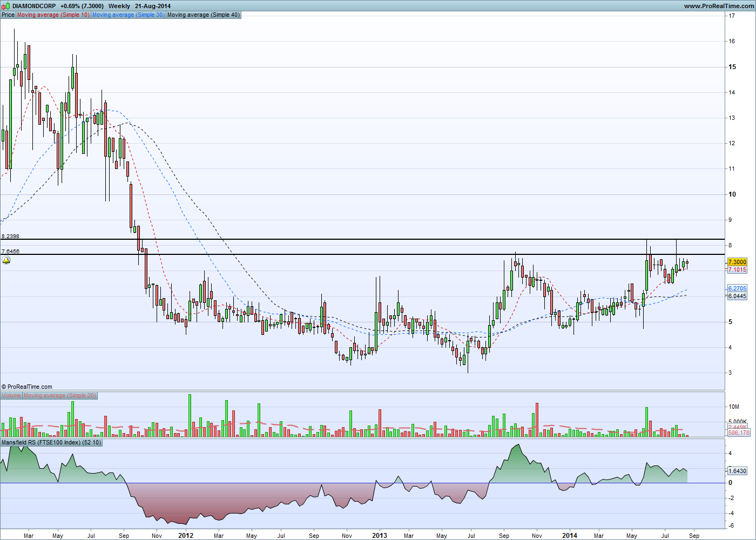Click the blue 6.2705 moving average value tag
Screen dimensions: 756x540
pos(738,288)
